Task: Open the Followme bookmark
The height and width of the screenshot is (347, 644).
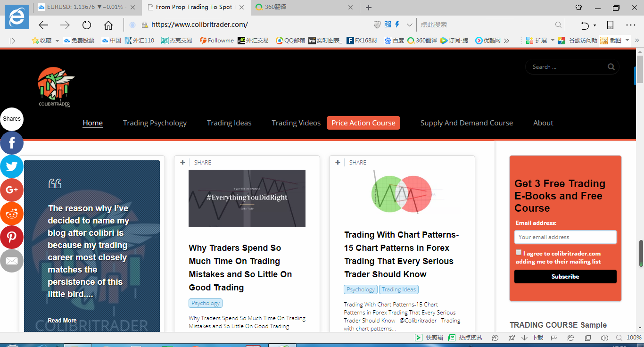Action: click(x=216, y=41)
